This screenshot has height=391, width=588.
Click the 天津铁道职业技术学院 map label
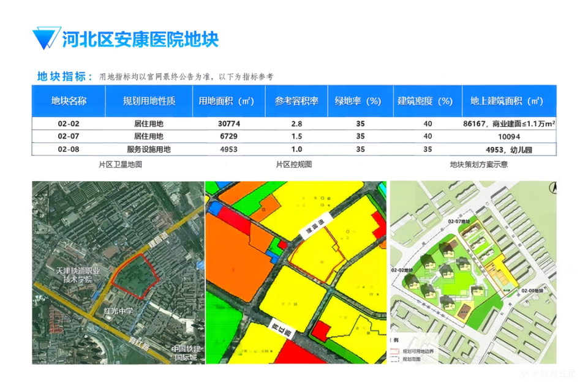(78, 275)
